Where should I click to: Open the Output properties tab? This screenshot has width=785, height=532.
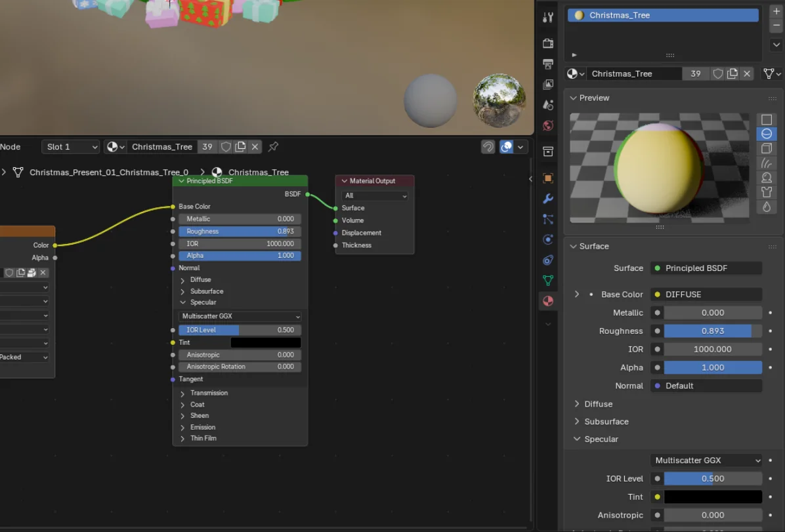[548, 64]
